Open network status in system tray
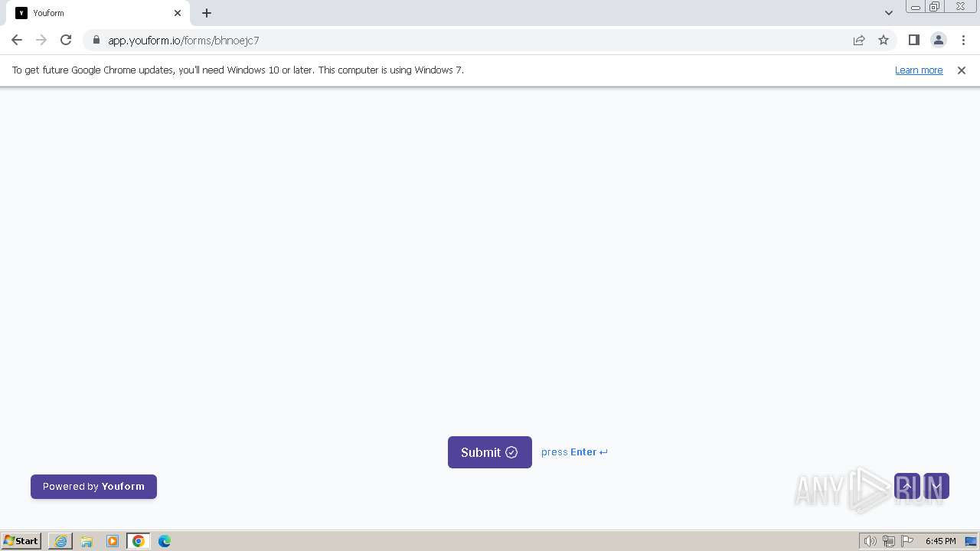Image resolution: width=980 pixels, height=551 pixels. pos(889,541)
